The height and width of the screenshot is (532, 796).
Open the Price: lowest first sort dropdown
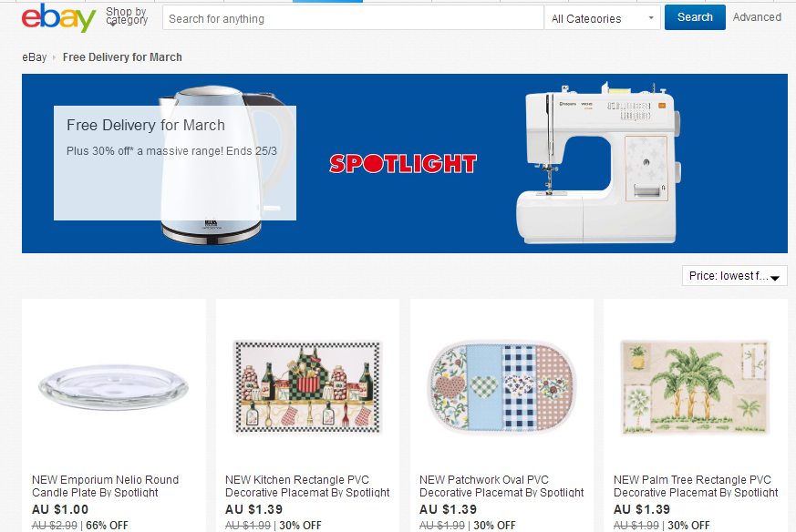coord(735,276)
